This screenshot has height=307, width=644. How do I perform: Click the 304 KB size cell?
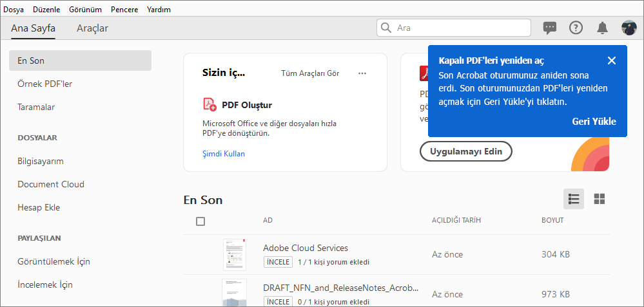556,254
